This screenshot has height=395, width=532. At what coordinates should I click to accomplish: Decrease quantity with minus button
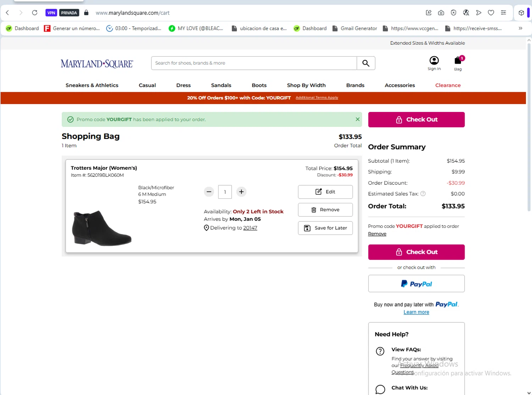click(209, 192)
